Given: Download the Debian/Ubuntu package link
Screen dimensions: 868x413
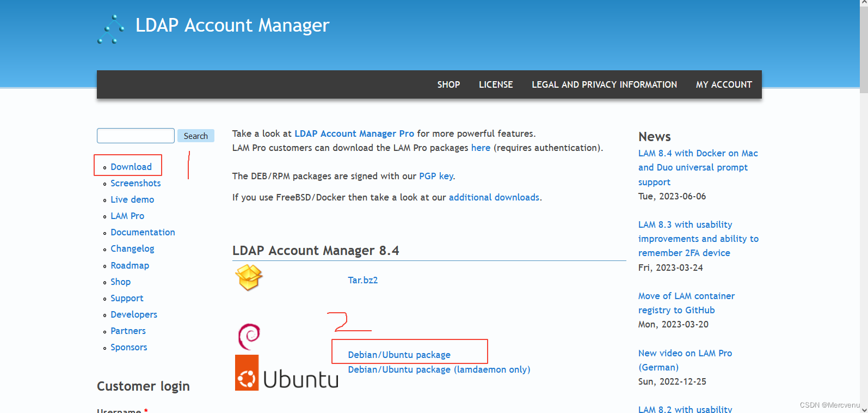Looking at the screenshot, I should pyautogui.click(x=399, y=355).
